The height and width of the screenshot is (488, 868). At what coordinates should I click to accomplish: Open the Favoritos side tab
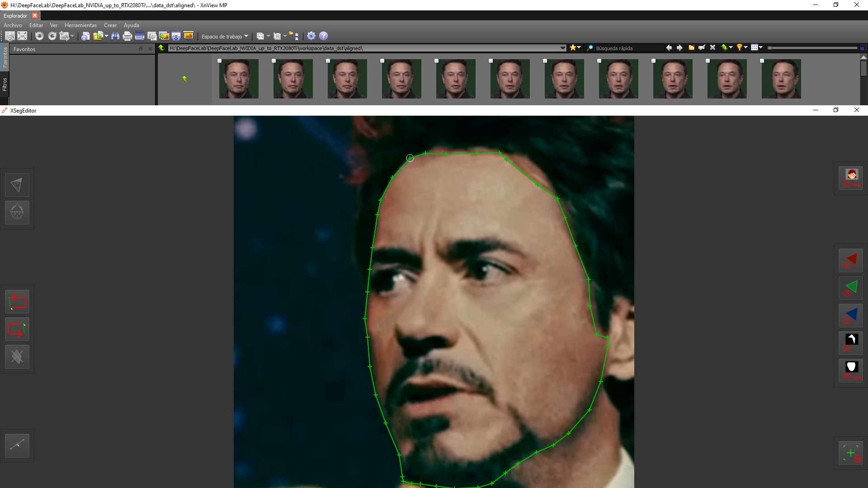(x=5, y=57)
